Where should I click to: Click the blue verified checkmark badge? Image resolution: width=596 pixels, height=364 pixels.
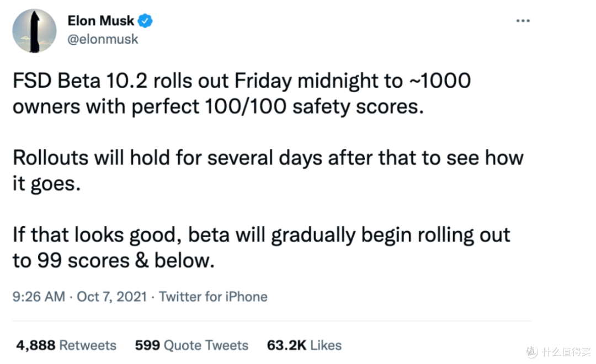(145, 20)
